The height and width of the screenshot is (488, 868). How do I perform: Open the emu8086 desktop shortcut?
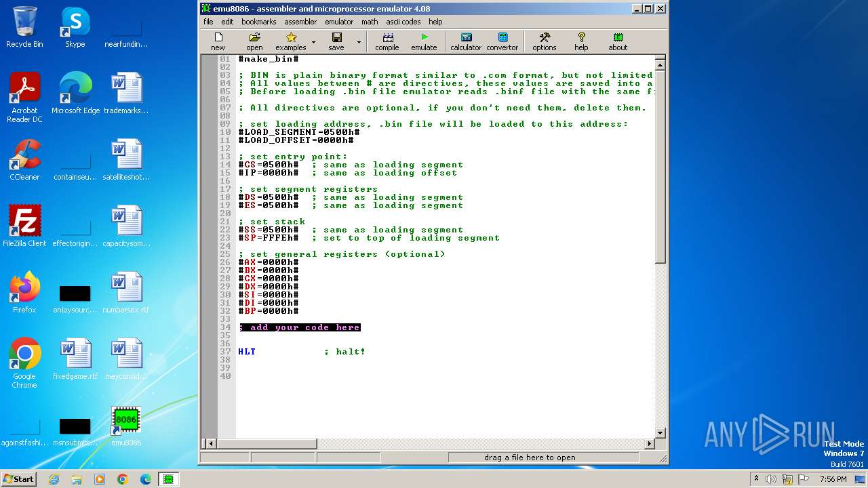point(126,426)
